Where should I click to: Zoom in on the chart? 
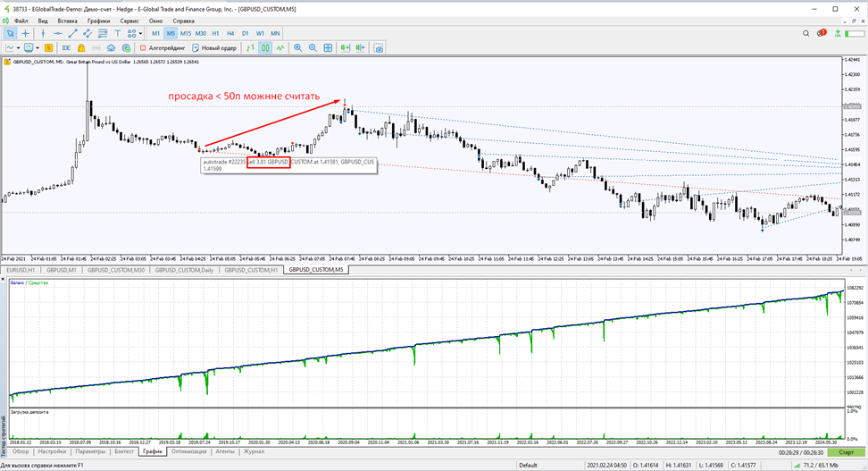(298, 48)
